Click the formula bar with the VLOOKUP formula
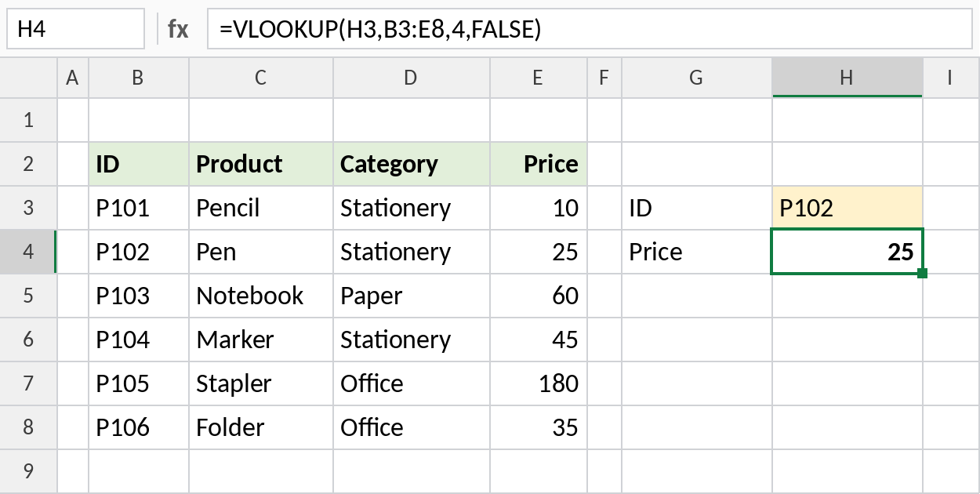 pyautogui.click(x=590, y=30)
